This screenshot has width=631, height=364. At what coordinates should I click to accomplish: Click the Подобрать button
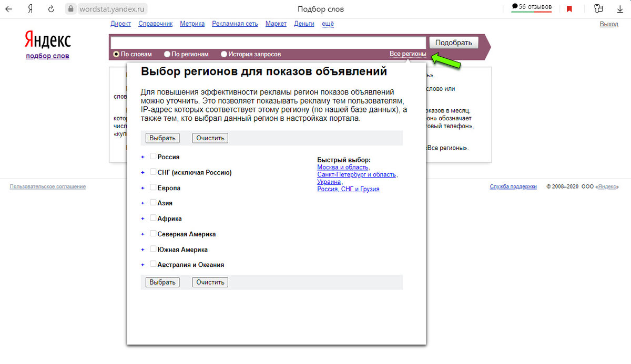click(x=454, y=43)
